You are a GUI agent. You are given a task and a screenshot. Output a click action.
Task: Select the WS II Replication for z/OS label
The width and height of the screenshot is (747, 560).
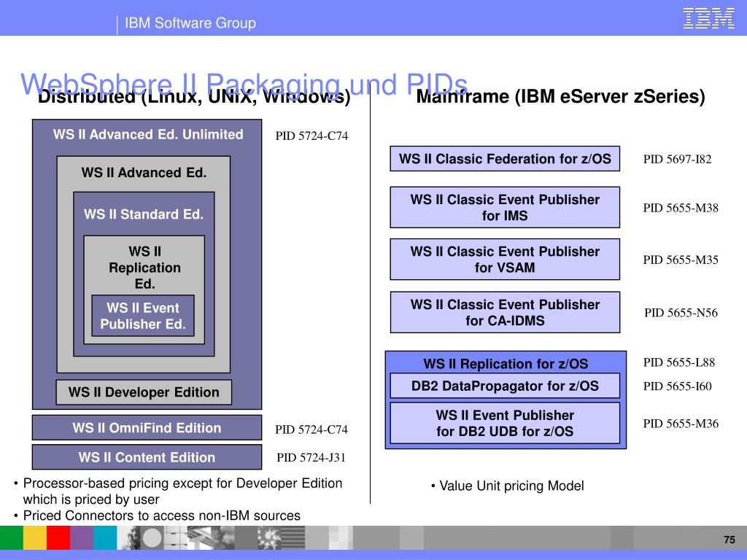[506, 364]
